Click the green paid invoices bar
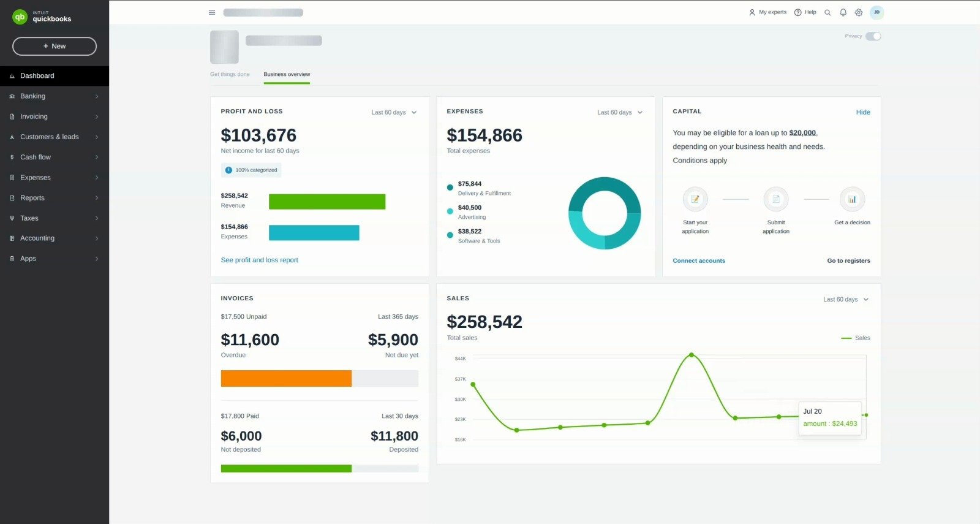Screen dimensions: 980x524 (286, 468)
